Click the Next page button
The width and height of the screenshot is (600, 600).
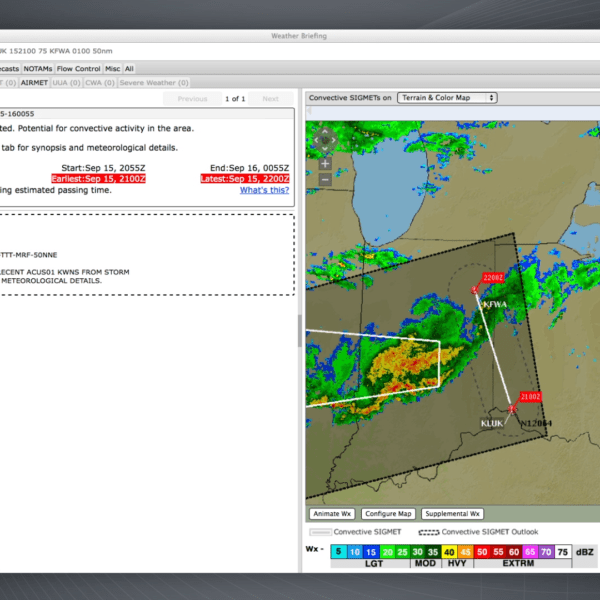[x=271, y=99]
